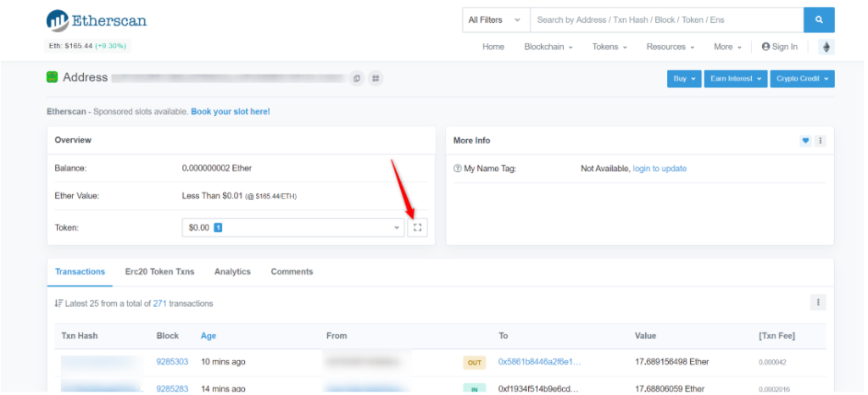Image resolution: width=868 pixels, height=395 pixels.
Task: Click the token count badge 1
Action: coord(218,227)
